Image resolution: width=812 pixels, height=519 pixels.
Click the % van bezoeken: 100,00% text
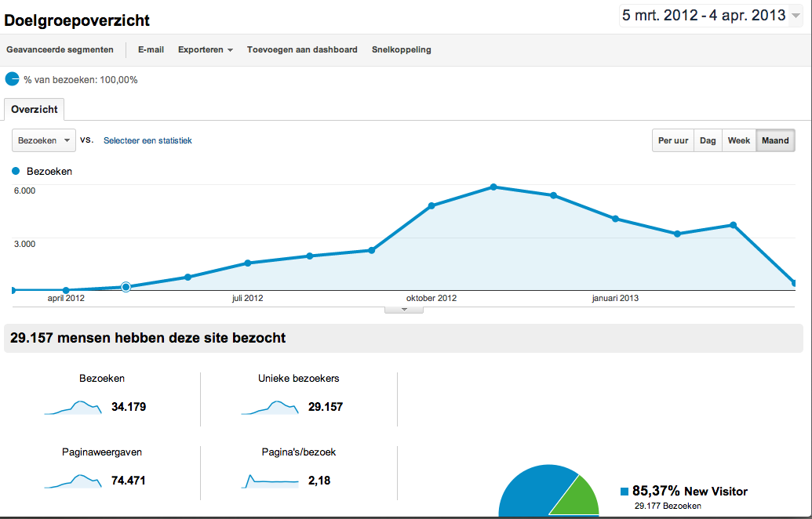pos(80,80)
